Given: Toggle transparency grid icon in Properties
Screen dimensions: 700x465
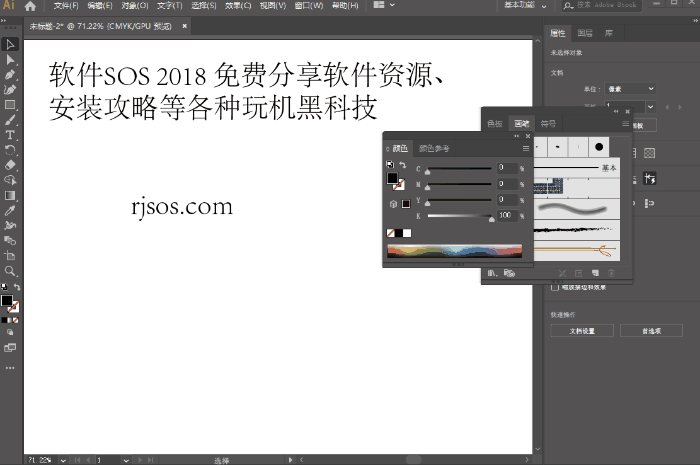Looking at the screenshot, I should [x=650, y=154].
